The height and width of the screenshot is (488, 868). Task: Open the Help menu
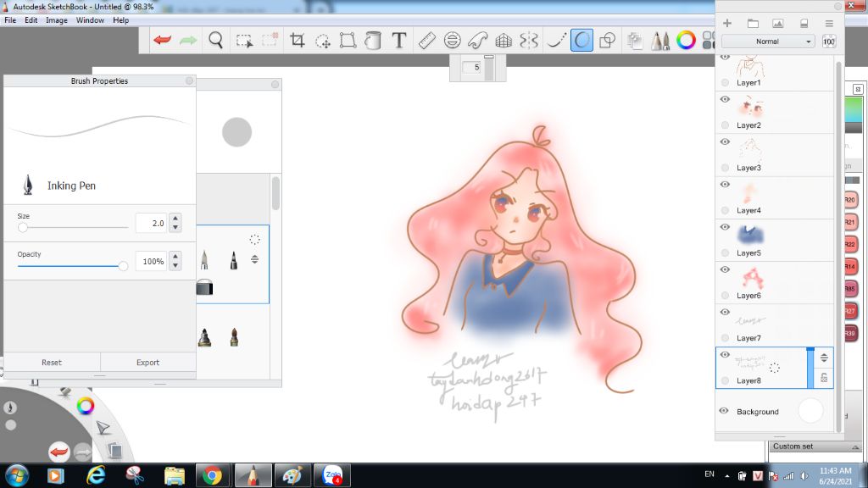pos(120,20)
